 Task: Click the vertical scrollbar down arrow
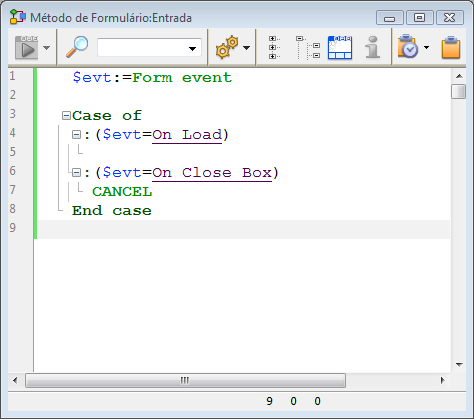pos(459,365)
